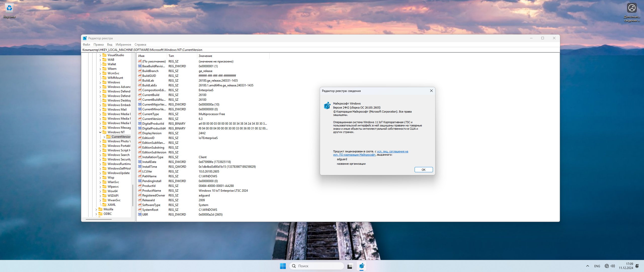
Task: Select the DisplayVersion value row
Action: 203,133
